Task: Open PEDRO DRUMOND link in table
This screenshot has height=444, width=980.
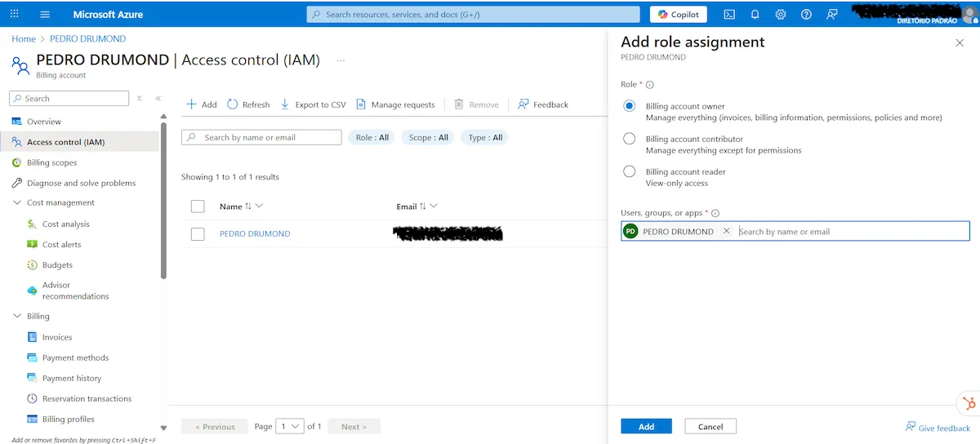Action: 255,233
